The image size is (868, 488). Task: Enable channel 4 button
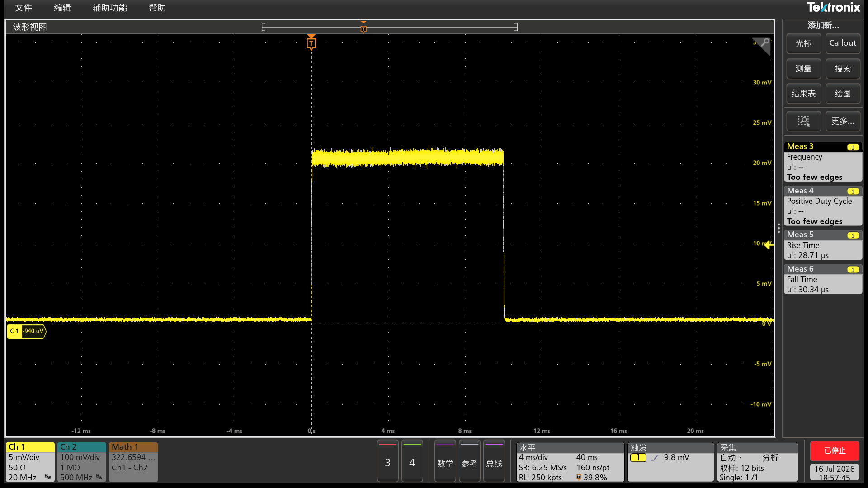(412, 462)
